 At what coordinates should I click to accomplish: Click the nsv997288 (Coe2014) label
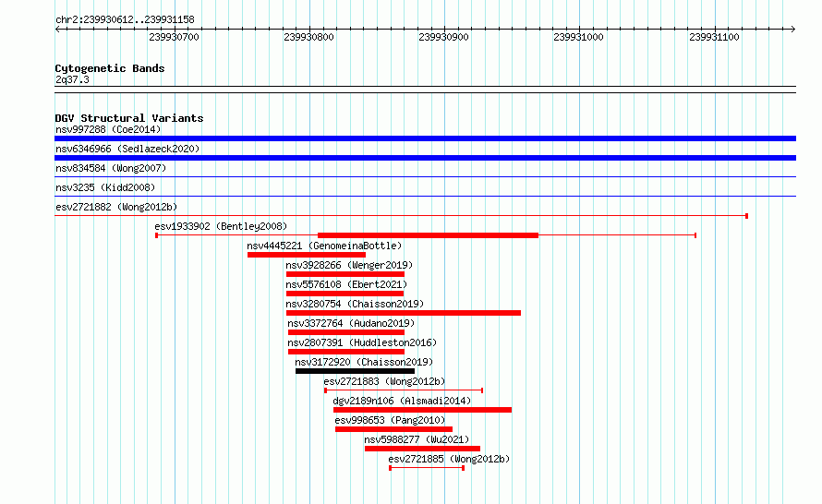coord(108,129)
